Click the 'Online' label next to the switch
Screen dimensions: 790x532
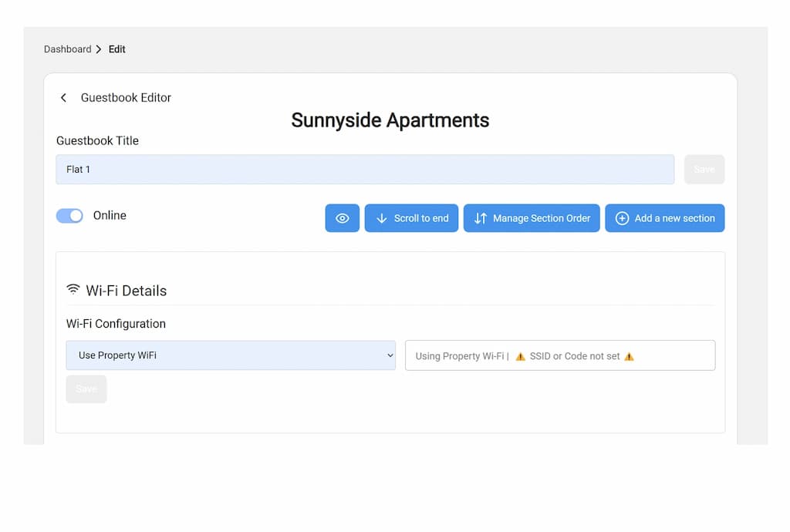click(x=110, y=216)
